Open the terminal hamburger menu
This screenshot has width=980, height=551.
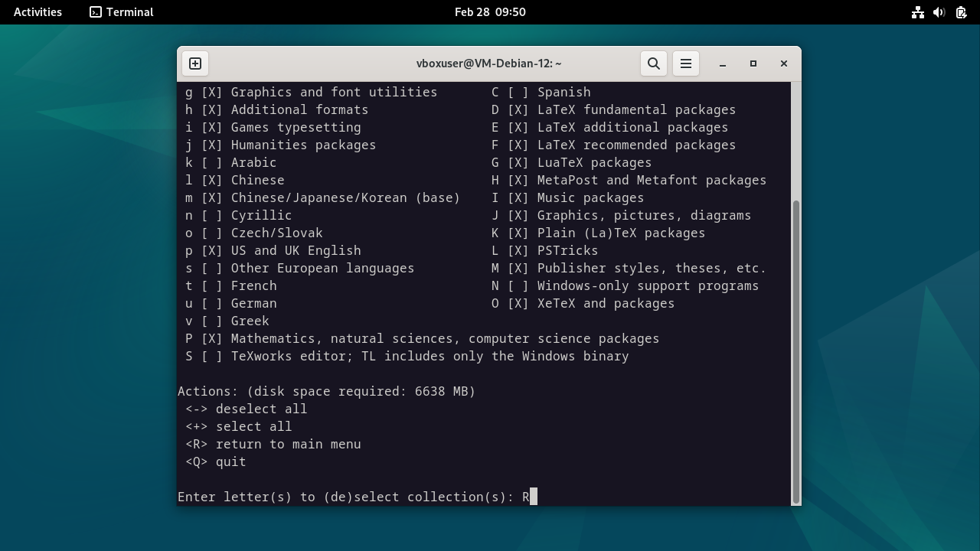tap(686, 64)
